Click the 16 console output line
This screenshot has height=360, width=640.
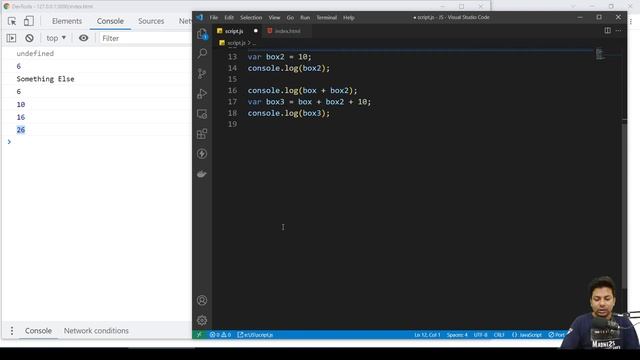coord(21,117)
